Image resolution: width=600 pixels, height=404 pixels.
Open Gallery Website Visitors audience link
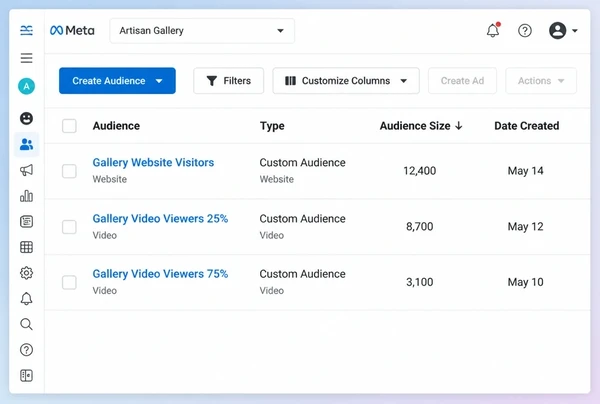tap(153, 163)
